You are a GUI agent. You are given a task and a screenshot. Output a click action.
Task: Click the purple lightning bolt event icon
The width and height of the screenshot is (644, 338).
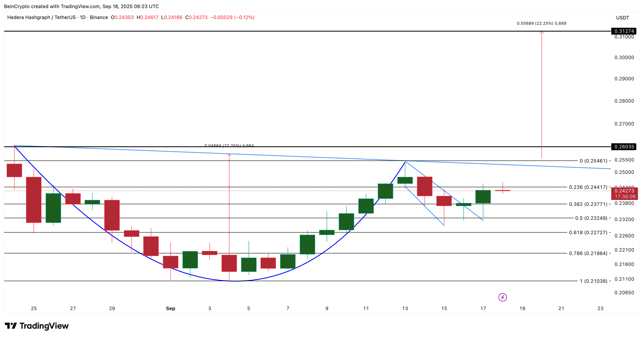pyautogui.click(x=503, y=297)
